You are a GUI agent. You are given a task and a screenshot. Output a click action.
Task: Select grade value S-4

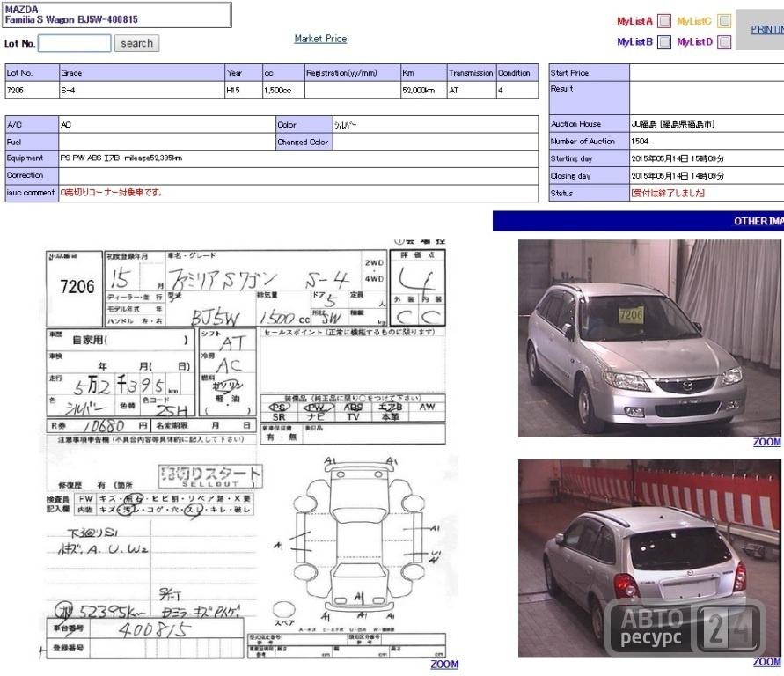(x=68, y=90)
